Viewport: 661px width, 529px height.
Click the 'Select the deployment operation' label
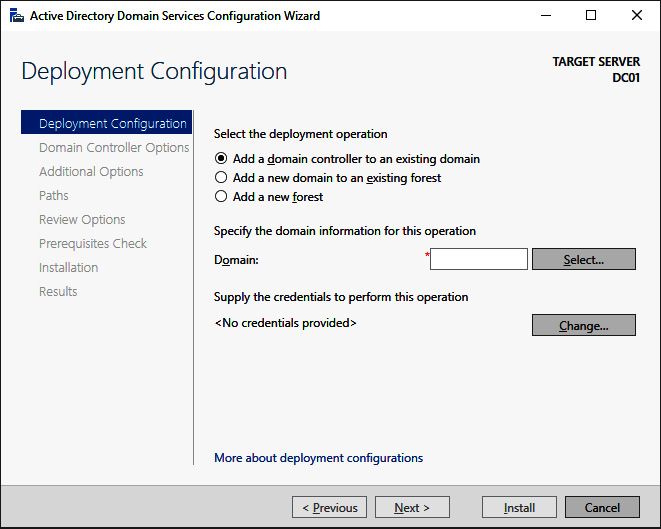tap(301, 134)
